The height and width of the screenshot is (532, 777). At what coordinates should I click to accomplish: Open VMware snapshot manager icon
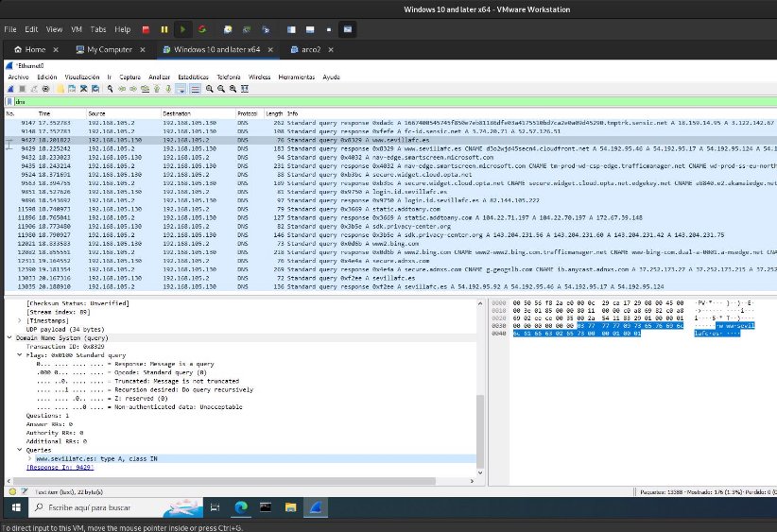tap(266, 29)
